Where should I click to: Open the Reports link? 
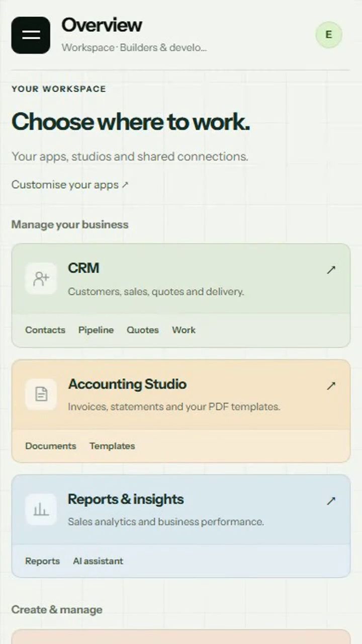coord(42,561)
